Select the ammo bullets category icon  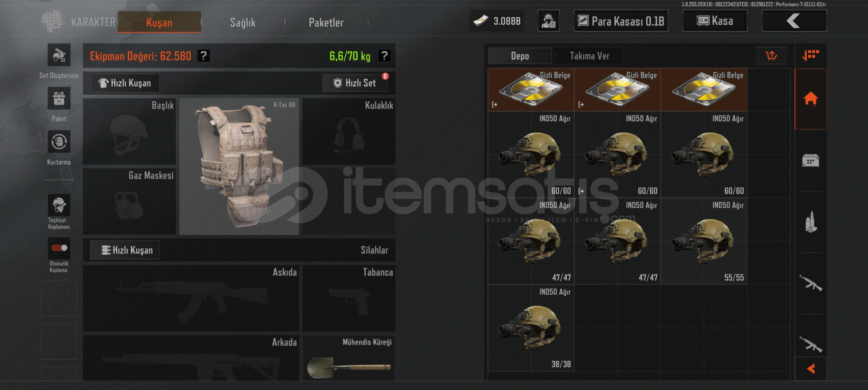click(x=811, y=221)
